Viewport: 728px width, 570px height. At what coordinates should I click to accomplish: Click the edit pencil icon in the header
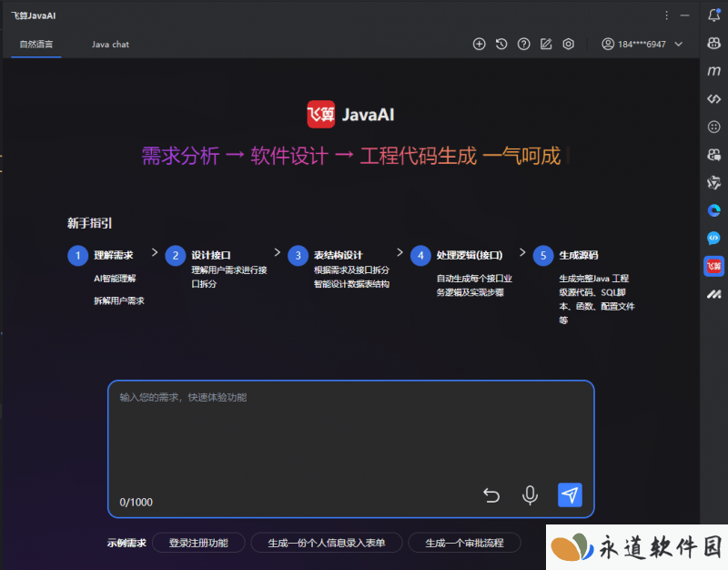[x=546, y=44]
